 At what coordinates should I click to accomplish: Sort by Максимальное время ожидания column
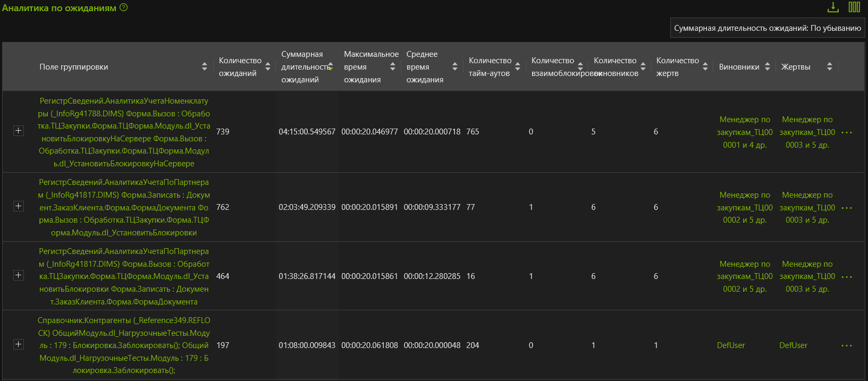[392, 66]
